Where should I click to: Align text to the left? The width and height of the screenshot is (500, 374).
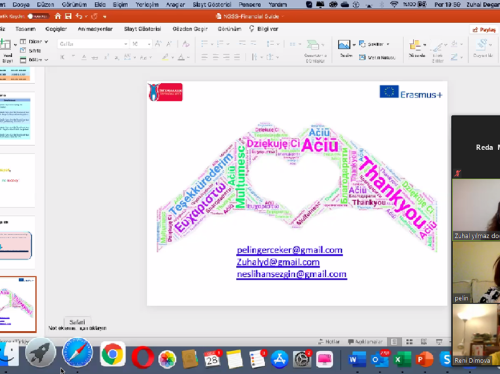204,57
